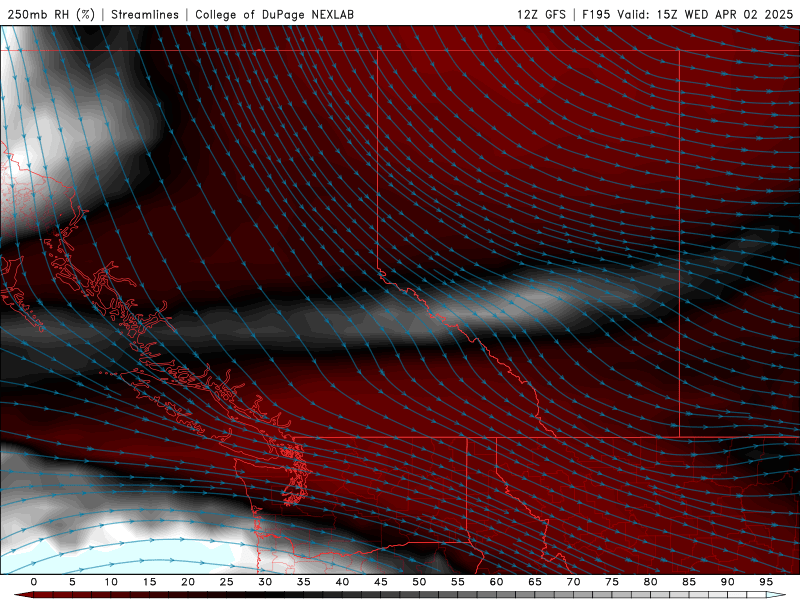Click the '95' colorbar scale label

(x=766, y=582)
